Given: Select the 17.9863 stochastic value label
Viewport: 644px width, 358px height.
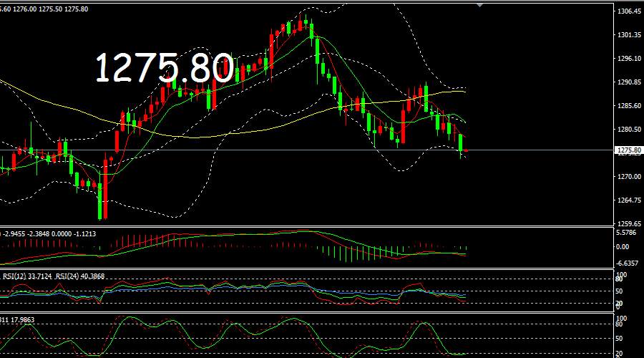Looking at the screenshot, I should pyautogui.click(x=23, y=320).
